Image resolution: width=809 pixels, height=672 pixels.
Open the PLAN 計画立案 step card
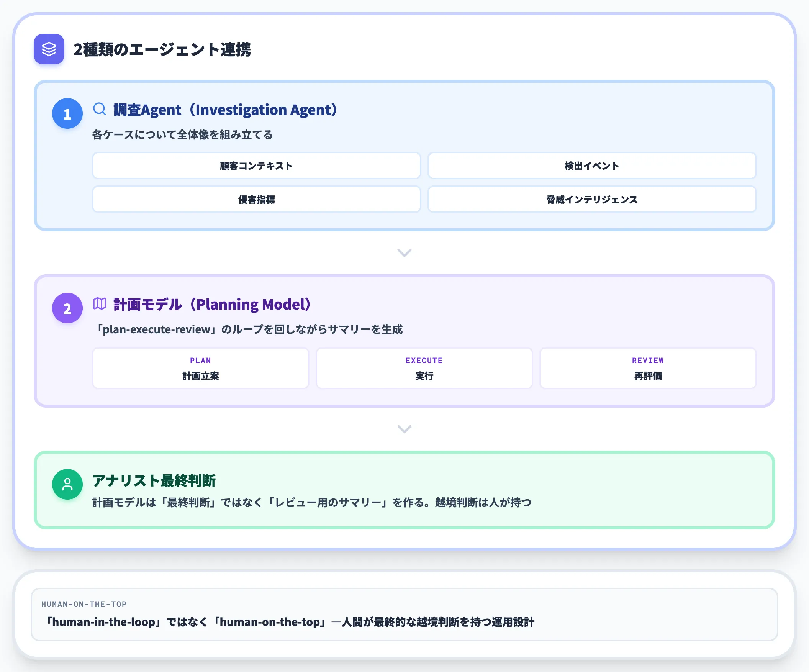pyautogui.click(x=200, y=368)
